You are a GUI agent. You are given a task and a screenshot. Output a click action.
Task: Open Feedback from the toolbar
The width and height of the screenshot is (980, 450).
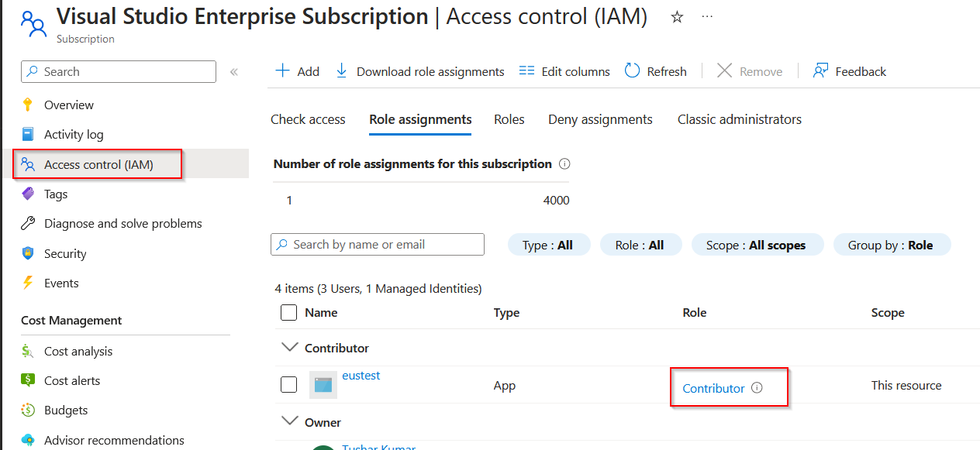coord(849,71)
